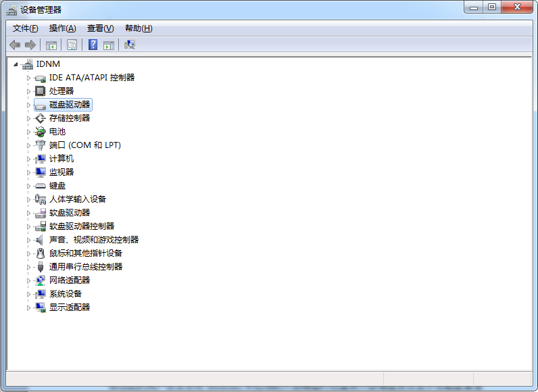
Task: Click the scan for hardware changes icon
Action: [130, 45]
